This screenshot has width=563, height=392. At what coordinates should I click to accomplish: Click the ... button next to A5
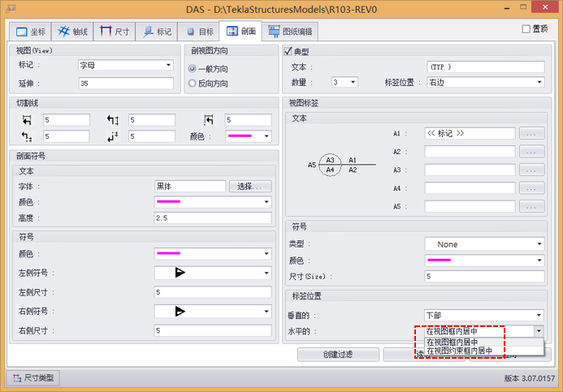click(532, 206)
